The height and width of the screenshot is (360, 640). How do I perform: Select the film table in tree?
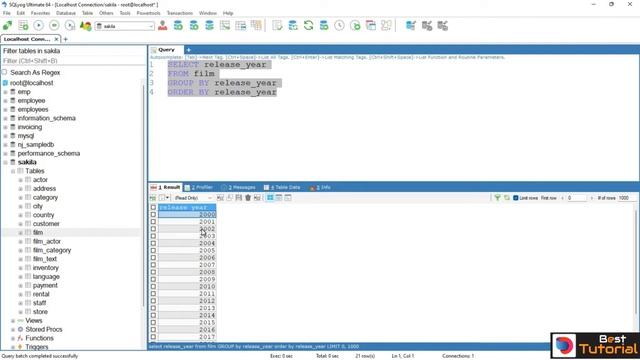[x=38, y=233]
